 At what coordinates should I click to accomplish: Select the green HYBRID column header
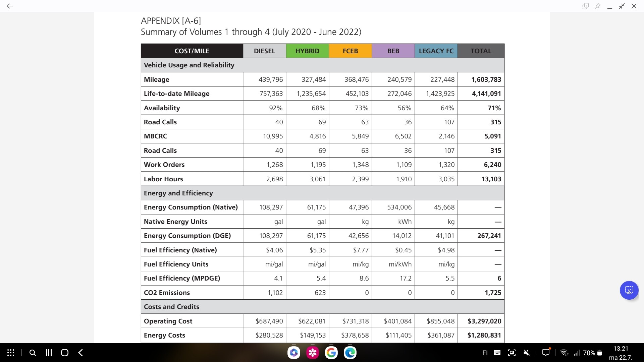(x=307, y=51)
